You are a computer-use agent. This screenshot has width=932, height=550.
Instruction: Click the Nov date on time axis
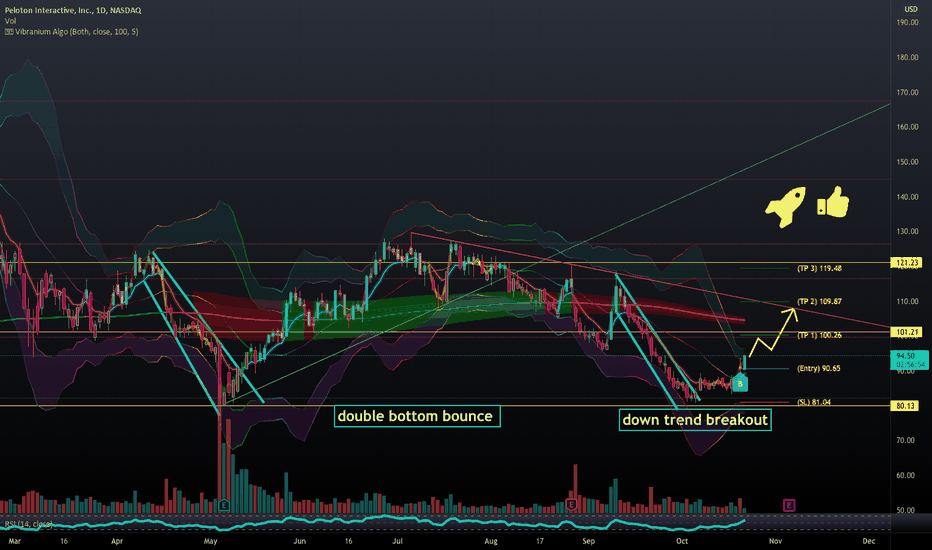(775, 541)
